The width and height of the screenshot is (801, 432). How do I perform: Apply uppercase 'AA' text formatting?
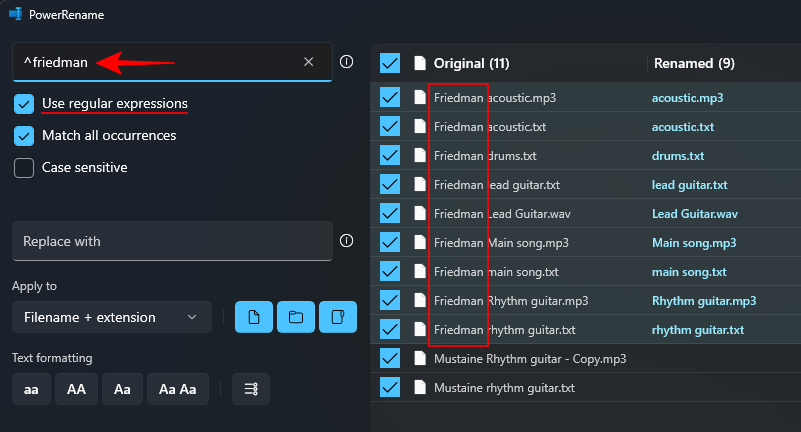76,389
